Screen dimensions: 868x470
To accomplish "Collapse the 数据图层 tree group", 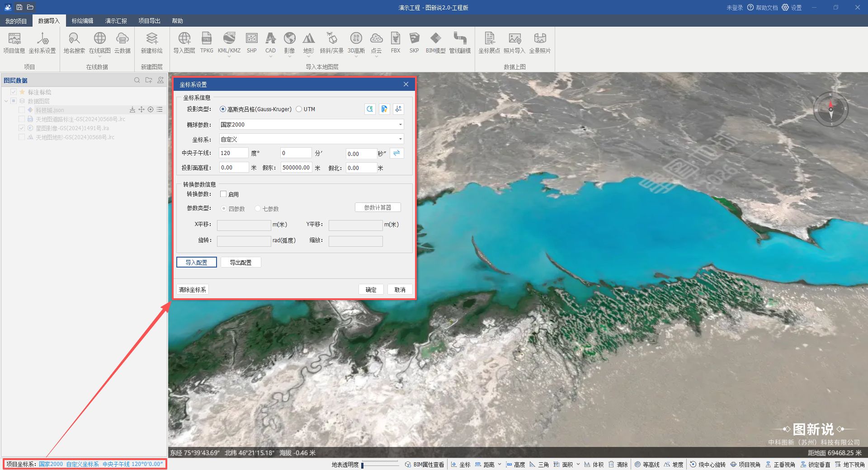I will [x=6, y=101].
